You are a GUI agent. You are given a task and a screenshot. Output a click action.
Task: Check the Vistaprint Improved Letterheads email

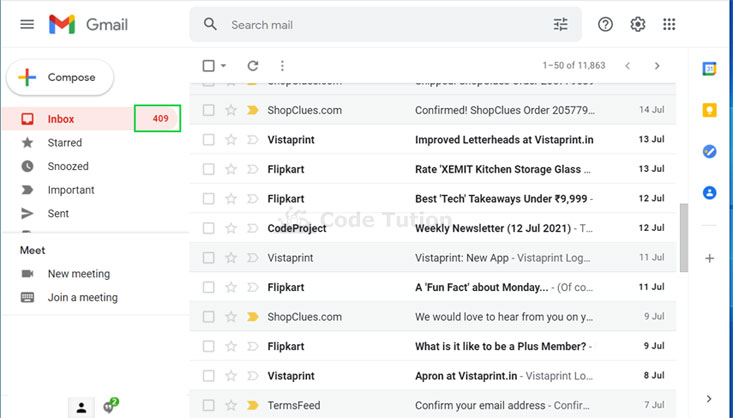coord(208,139)
